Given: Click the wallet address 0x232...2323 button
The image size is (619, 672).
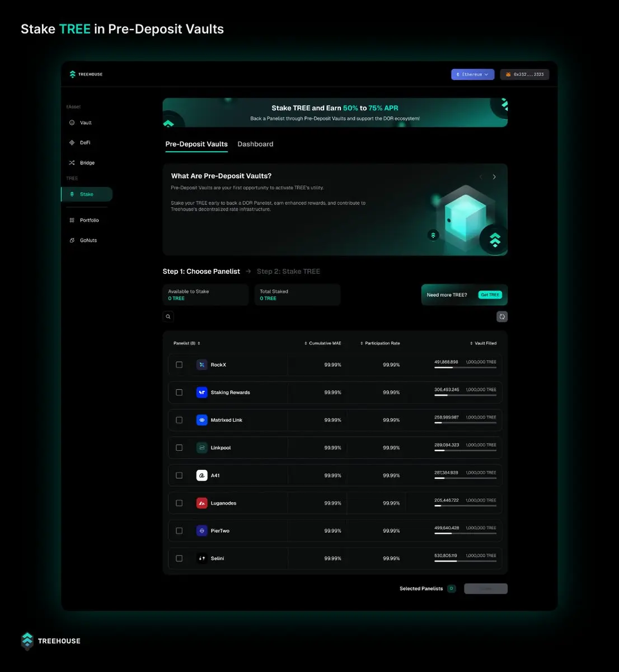Looking at the screenshot, I should [524, 74].
